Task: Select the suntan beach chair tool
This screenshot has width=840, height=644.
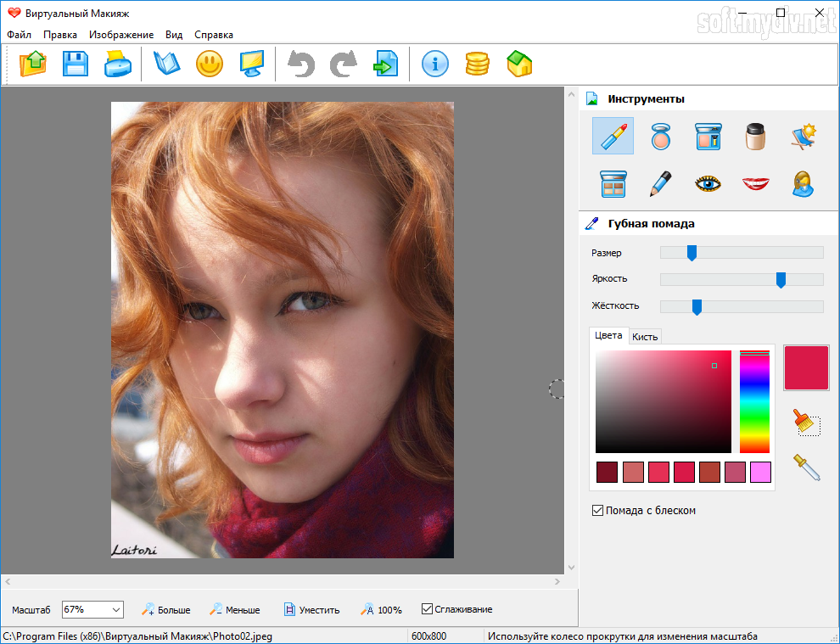Action: [x=803, y=136]
